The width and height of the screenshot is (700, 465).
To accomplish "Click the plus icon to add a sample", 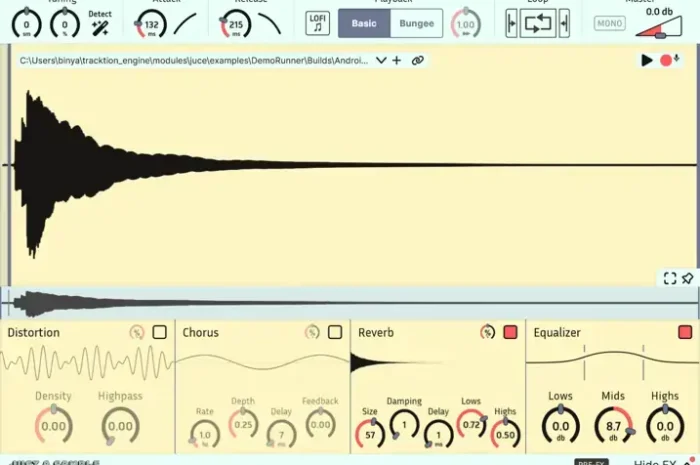I will (396, 60).
